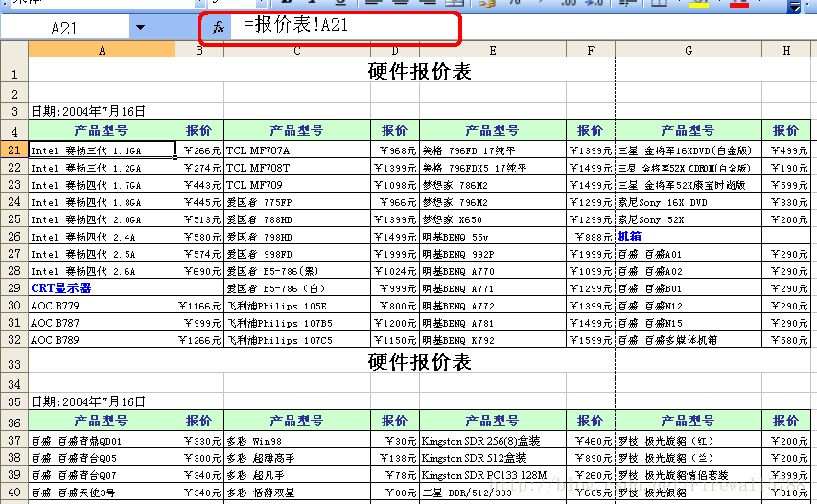Click cell Intel 赛扬三代 1.1GA
The image size is (817, 504).
(x=102, y=149)
